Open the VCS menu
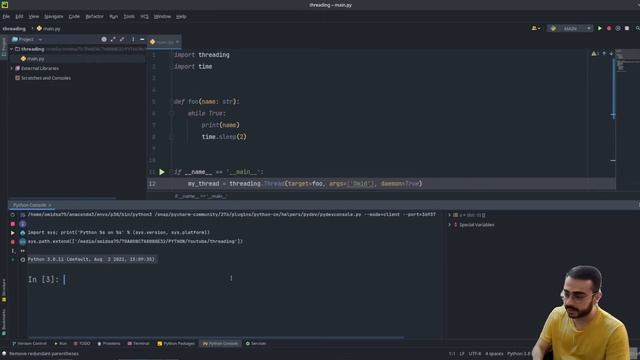Screen dimensions: 640x360 [x=144, y=16]
